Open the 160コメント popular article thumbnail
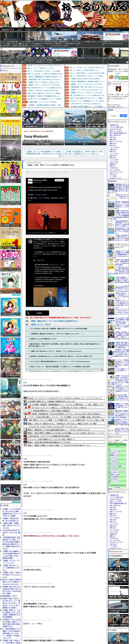129x644 pixels. click(118, 592)
